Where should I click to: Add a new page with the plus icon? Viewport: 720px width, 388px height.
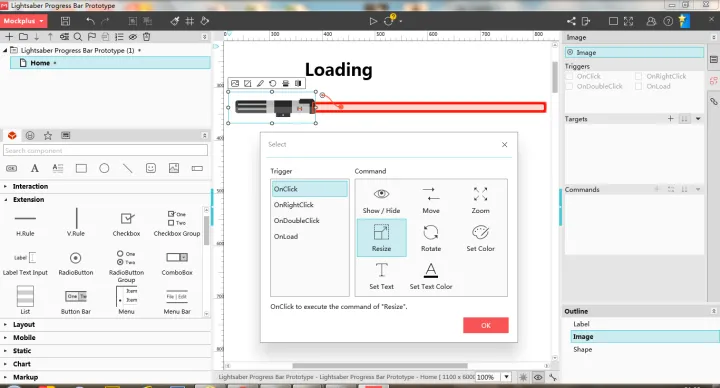click(x=9, y=37)
